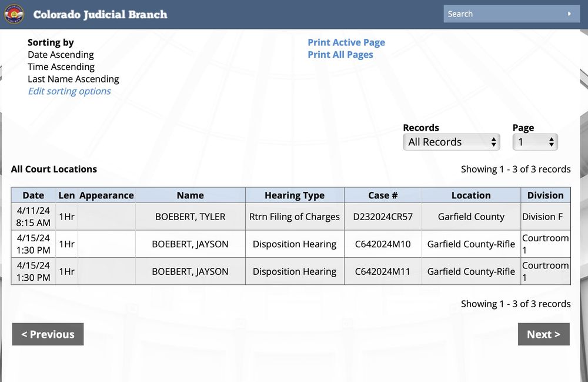
Task: Click the Division column header
Action: click(x=545, y=195)
